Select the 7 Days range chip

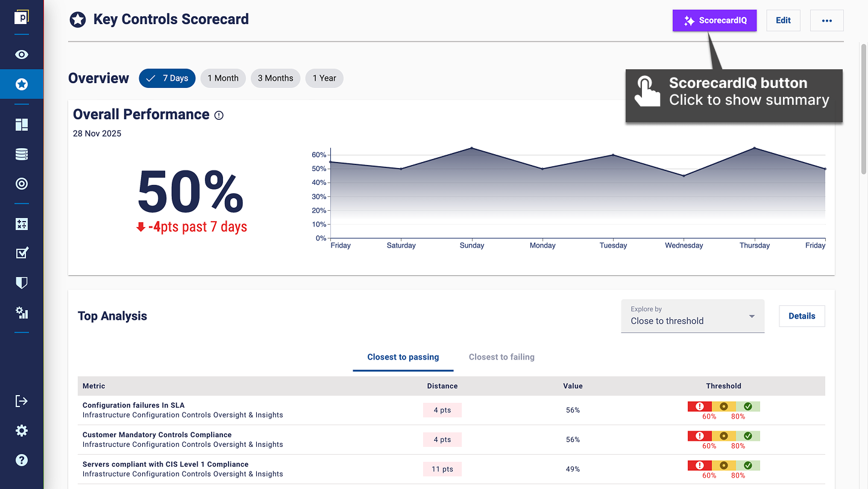pos(167,78)
